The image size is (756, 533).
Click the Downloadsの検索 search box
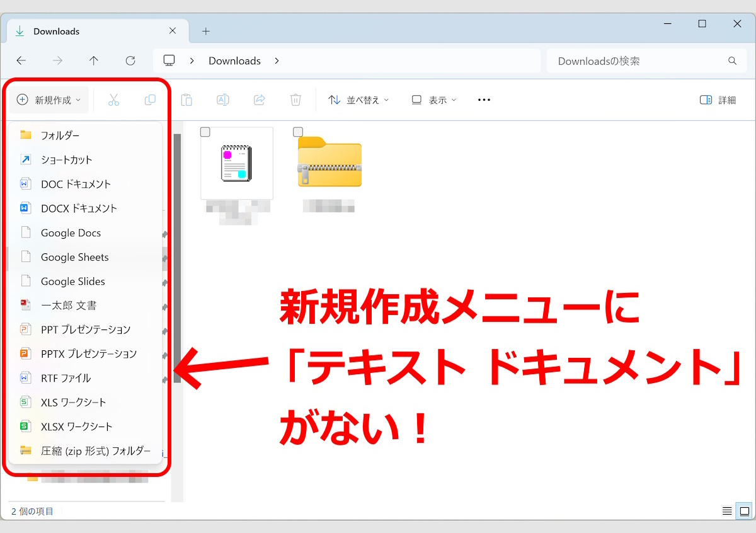[636, 61]
